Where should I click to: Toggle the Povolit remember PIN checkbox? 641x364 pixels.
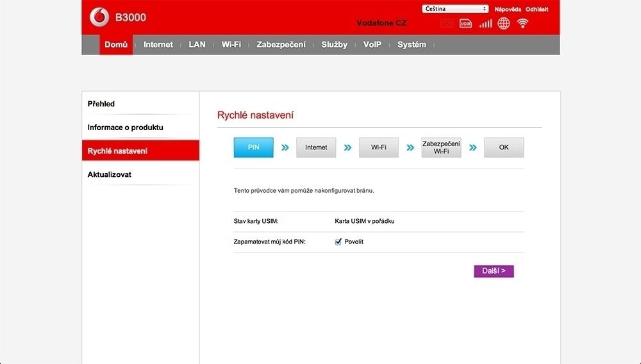point(338,242)
